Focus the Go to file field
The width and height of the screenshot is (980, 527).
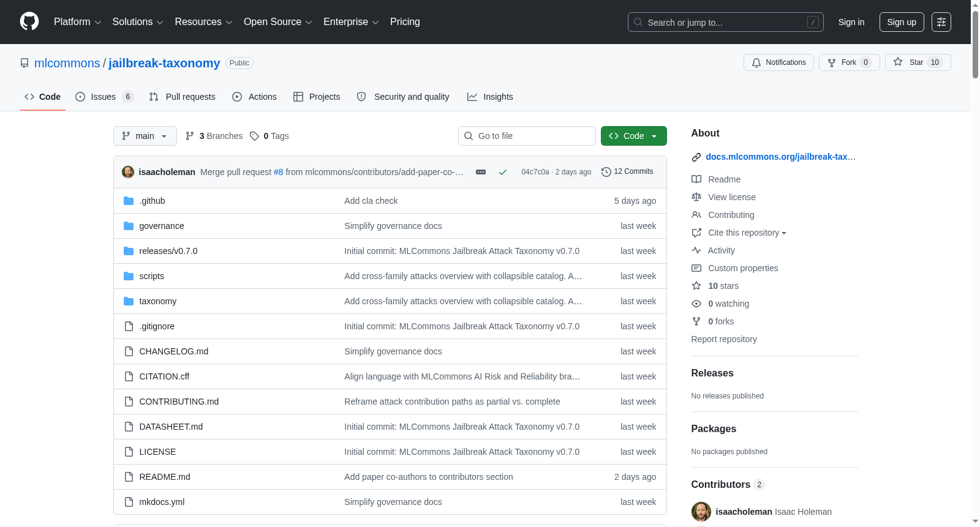pyautogui.click(x=527, y=136)
